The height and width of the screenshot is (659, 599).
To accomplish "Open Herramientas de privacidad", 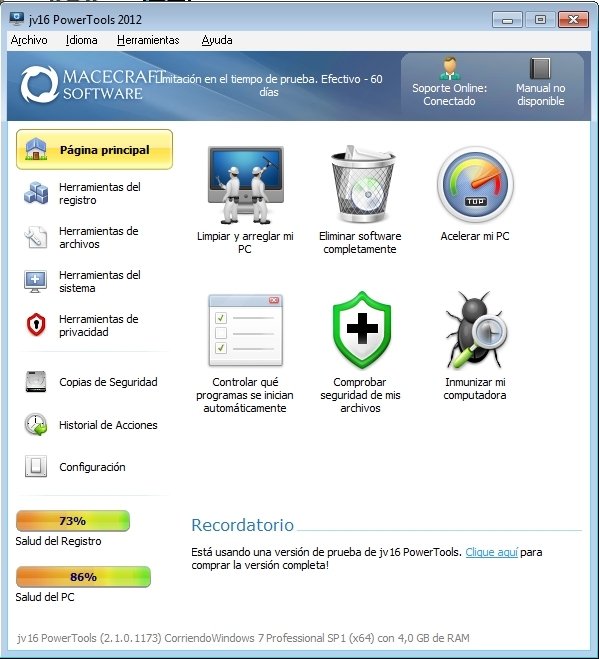I will pos(98,325).
